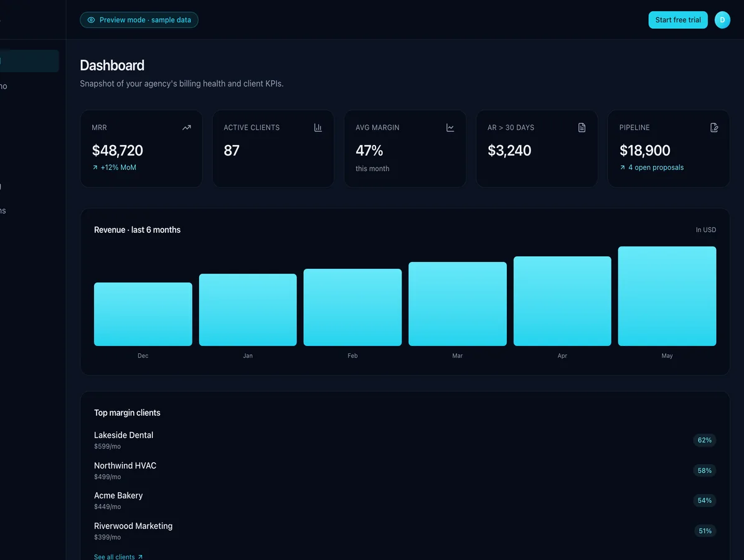The width and height of the screenshot is (744, 560).
Task: Click the Mar revenue bar
Action: point(458,304)
